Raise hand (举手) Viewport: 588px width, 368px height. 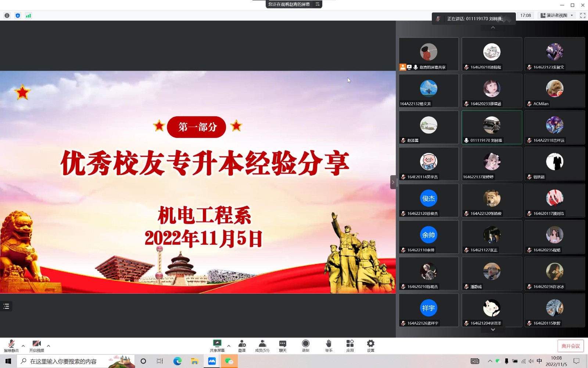[x=329, y=346]
